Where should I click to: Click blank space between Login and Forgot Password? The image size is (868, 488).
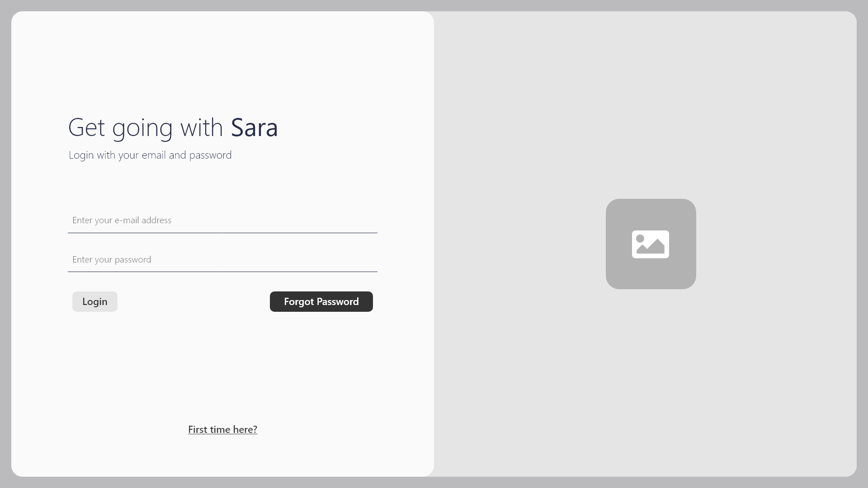pos(193,301)
